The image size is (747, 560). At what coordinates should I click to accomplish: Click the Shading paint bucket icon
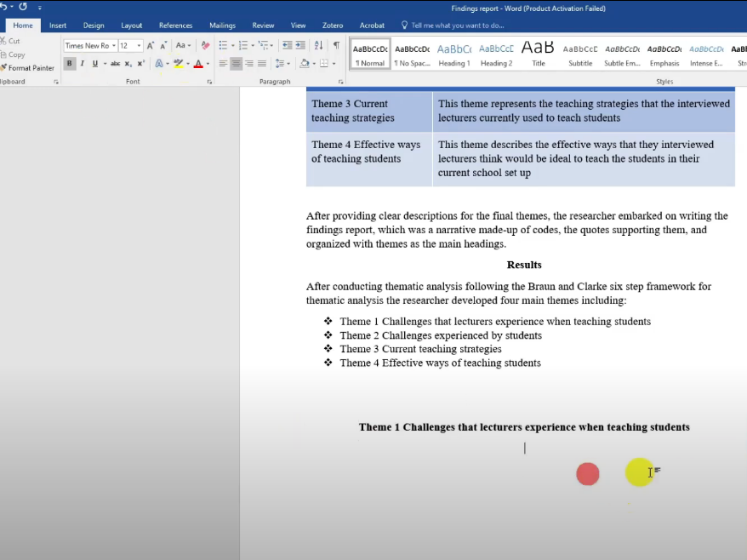pyautogui.click(x=305, y=63)
